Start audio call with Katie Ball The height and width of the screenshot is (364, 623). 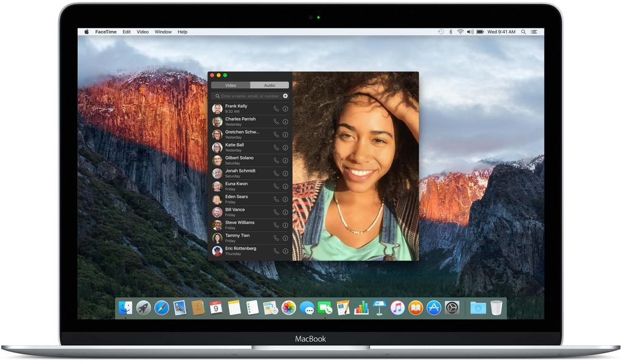coord(276,148)
